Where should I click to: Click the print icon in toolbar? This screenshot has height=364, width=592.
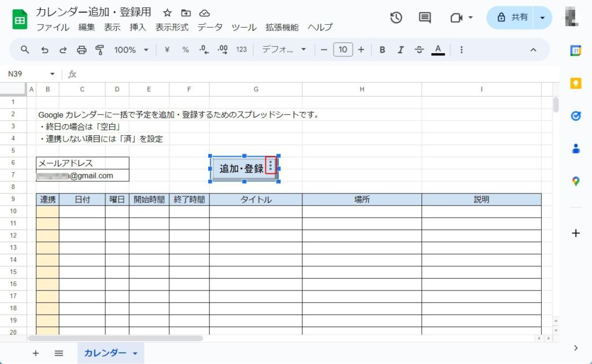(x=82, y=50)
